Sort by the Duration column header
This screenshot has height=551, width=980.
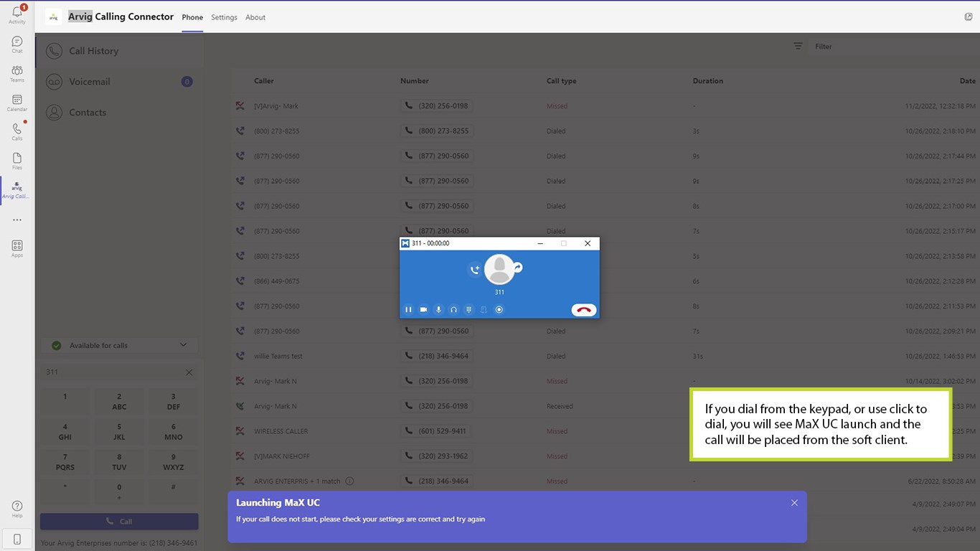tap(708, 81)
